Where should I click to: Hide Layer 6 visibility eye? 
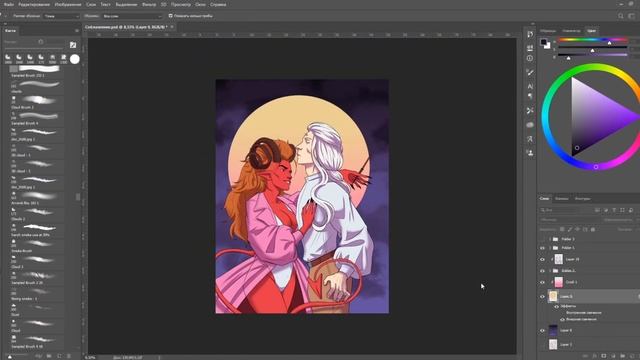[x=542, y=330]
